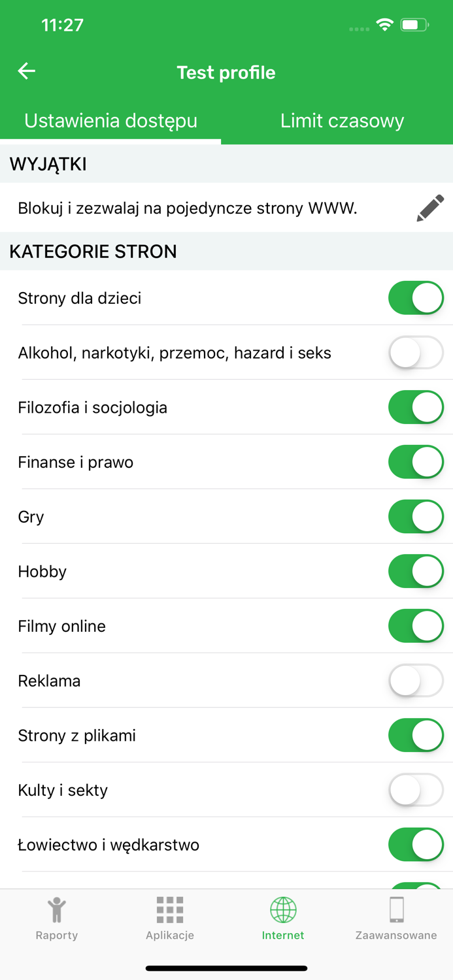
Task: Disable Łowiectwo i wędkarstwo
Action: (416, 844)
